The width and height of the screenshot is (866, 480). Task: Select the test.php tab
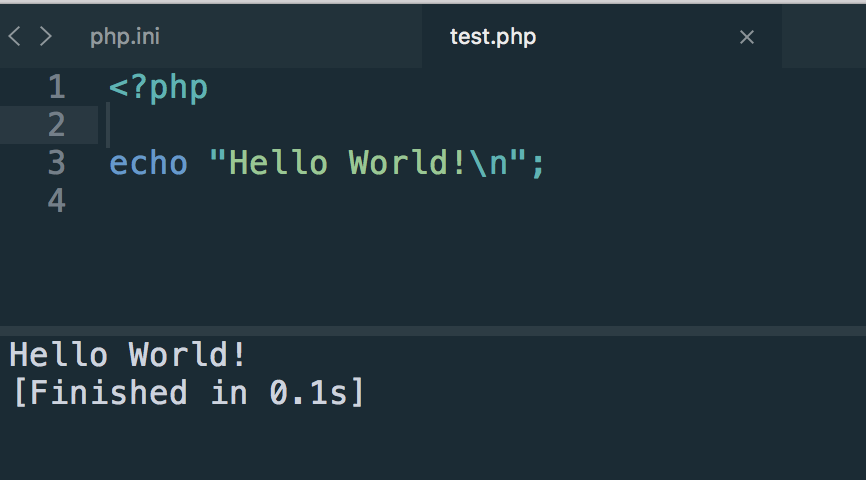tap(493, 36)
